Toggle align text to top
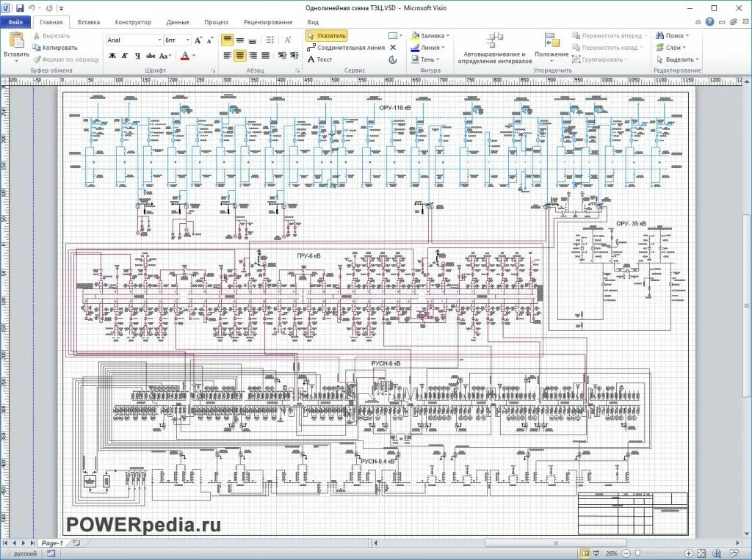This screenshot has width=752, height=560. (x=228, y=40)
